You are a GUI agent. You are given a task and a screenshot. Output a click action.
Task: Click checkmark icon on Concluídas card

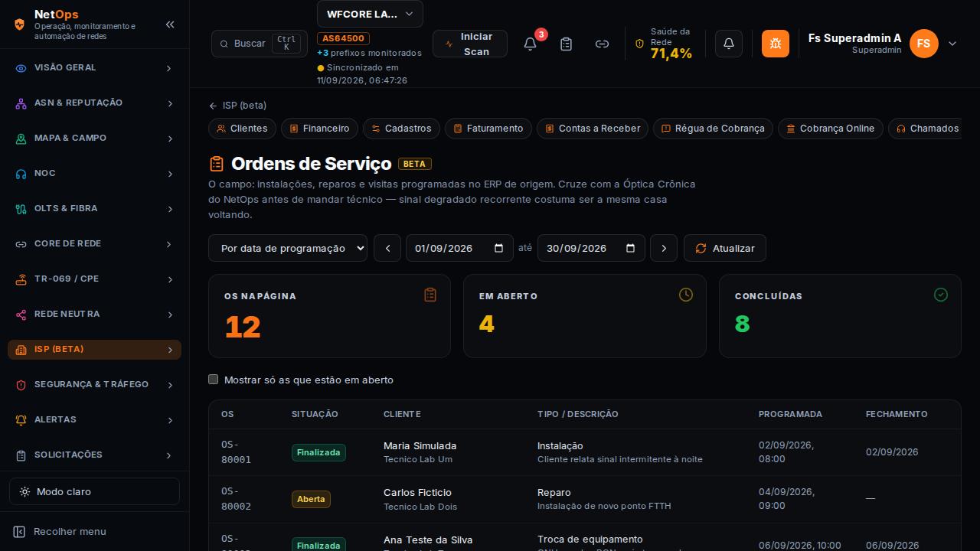tap(941, 295)
